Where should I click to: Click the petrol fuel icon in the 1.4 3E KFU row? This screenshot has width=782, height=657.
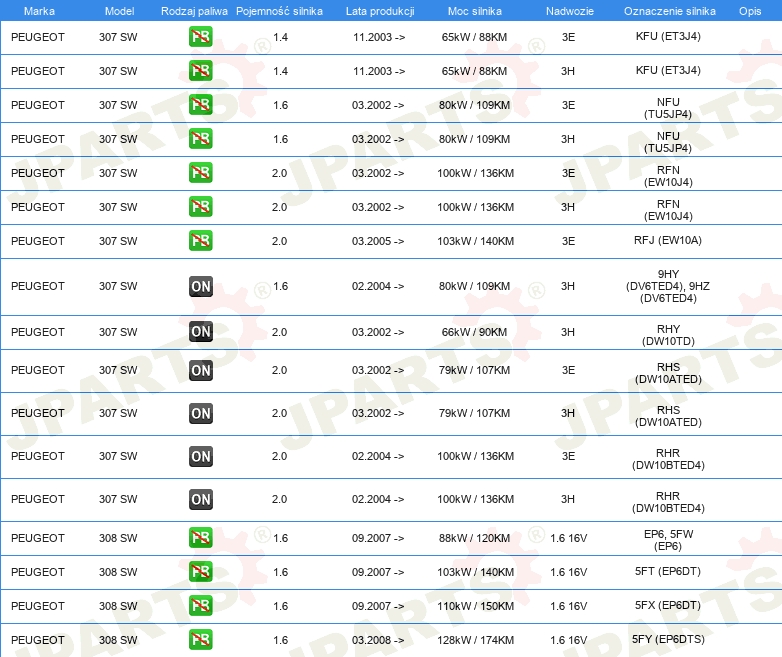point(200,37)
